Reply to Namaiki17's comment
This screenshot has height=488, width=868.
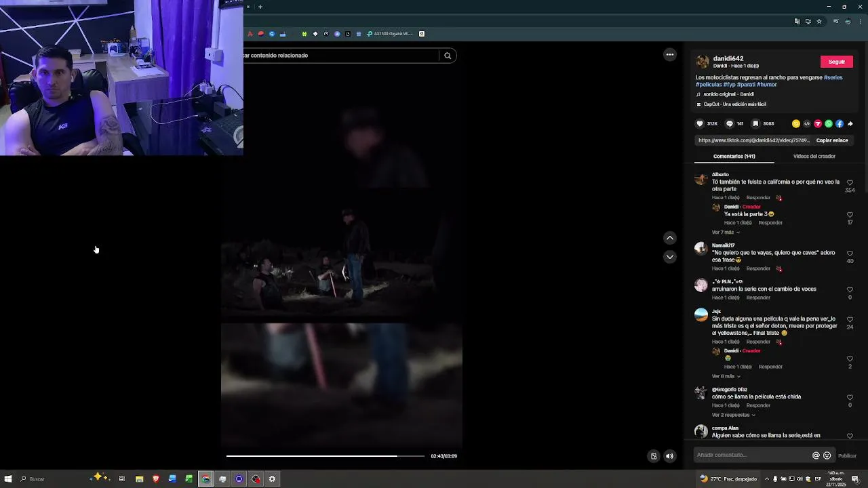758,268
